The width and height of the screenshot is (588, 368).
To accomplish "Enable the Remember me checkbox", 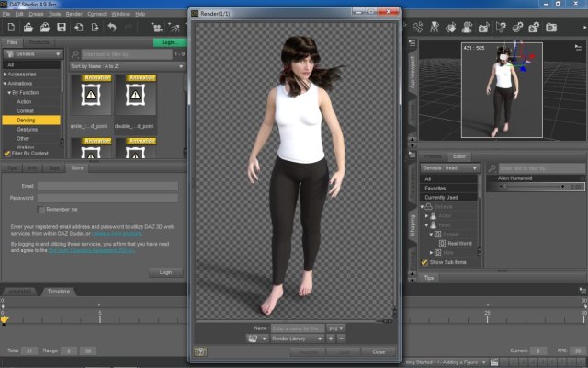I will (41, 210).
